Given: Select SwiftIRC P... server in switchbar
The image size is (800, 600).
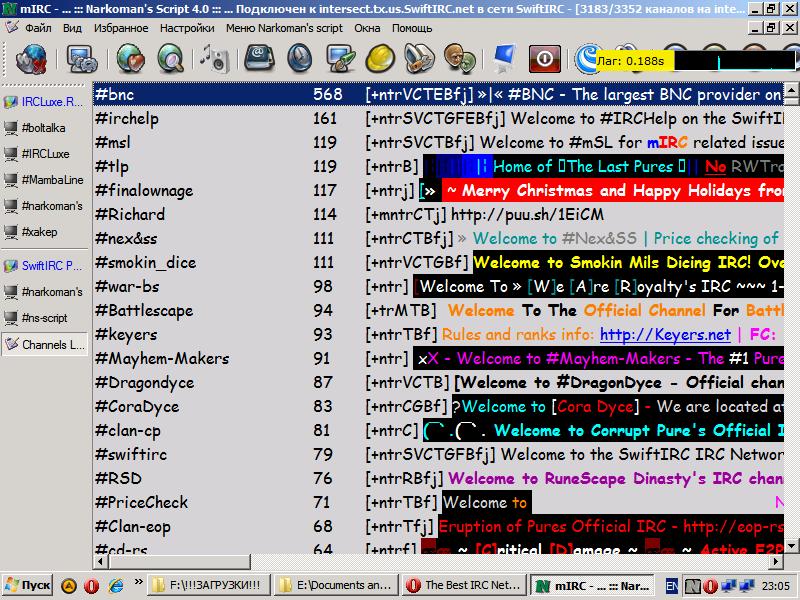Looking at the screenshot, I should [44, 266].
